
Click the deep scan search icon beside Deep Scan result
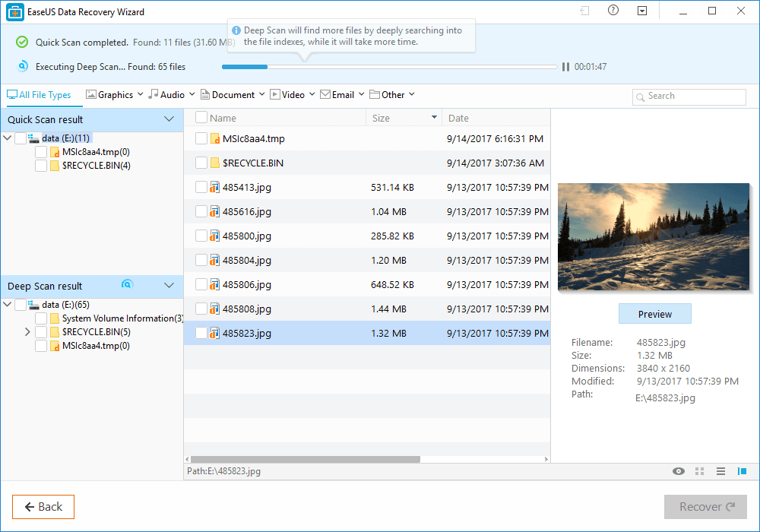[128, 286]
